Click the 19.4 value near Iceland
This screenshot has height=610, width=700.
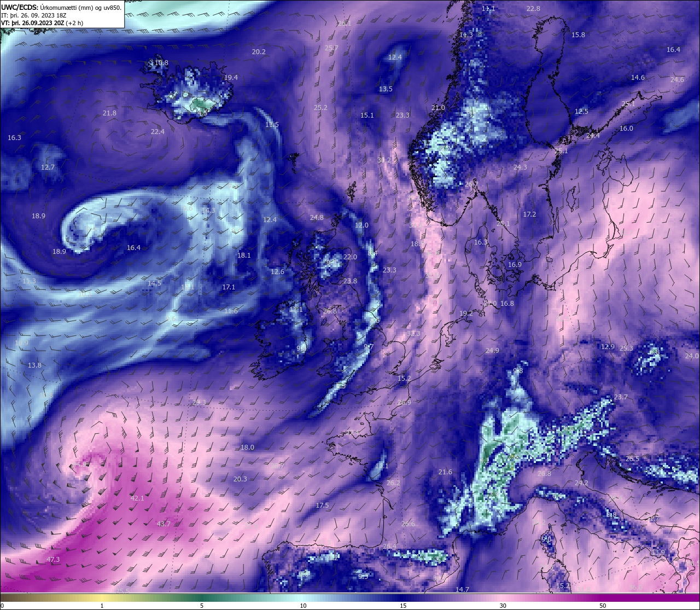tap(231, 77)
